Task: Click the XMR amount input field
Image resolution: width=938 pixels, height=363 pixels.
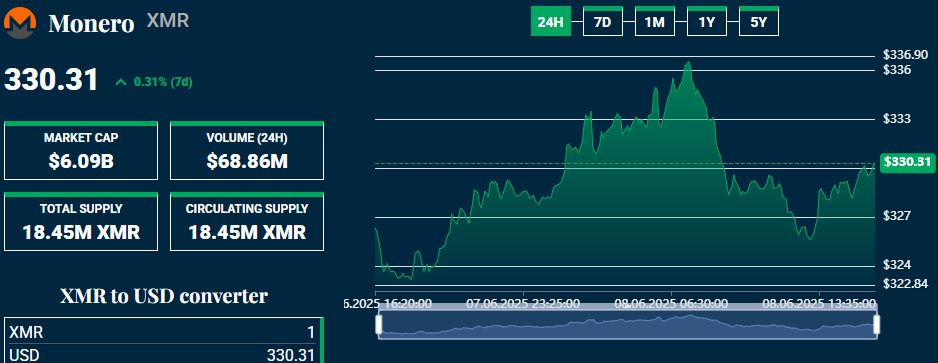Action: click(x=162, y=333)
